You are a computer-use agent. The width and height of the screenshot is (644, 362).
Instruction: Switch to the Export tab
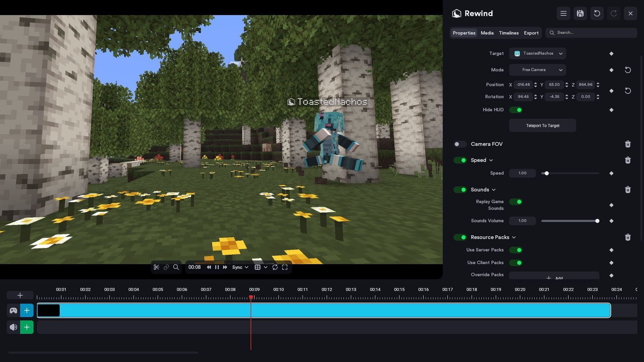(x=531, y=33)
